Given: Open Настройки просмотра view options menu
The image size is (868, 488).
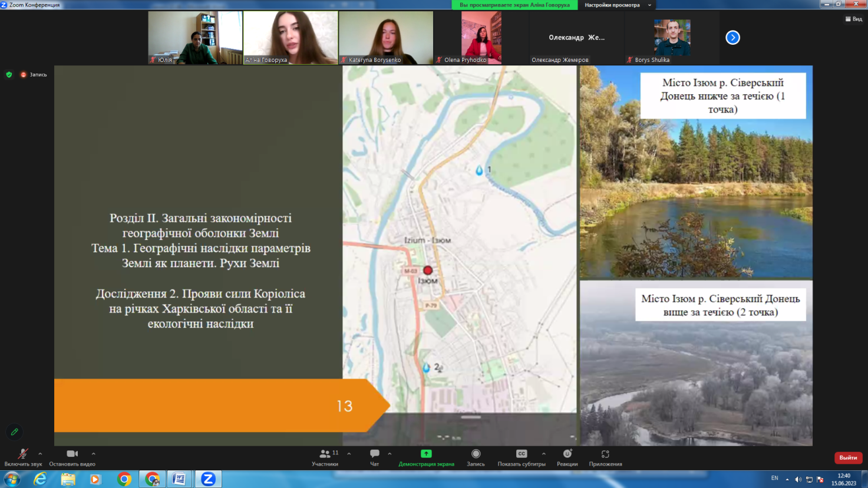Looking at the screenshot, I should (x=616, y=5).
